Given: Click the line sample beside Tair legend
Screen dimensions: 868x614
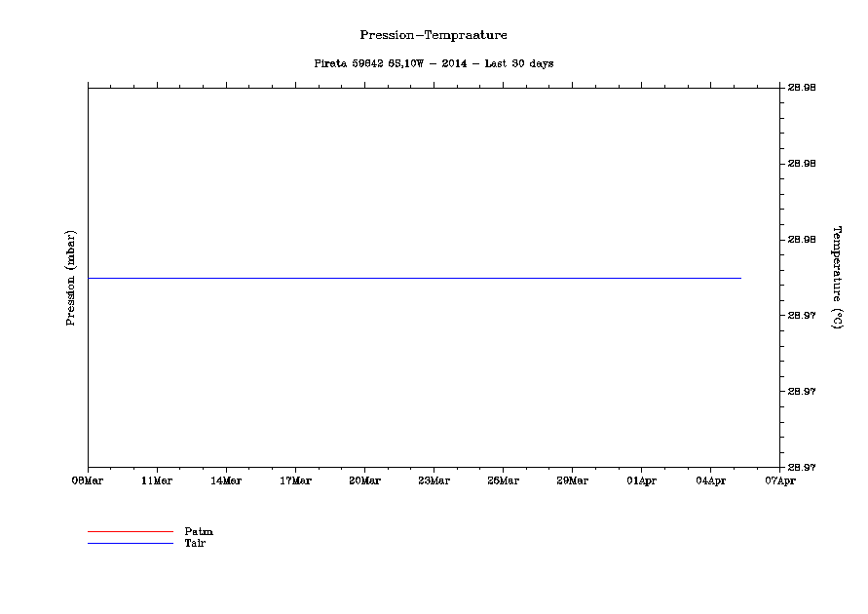Looking at the screenshot, I should coord(130,543).
